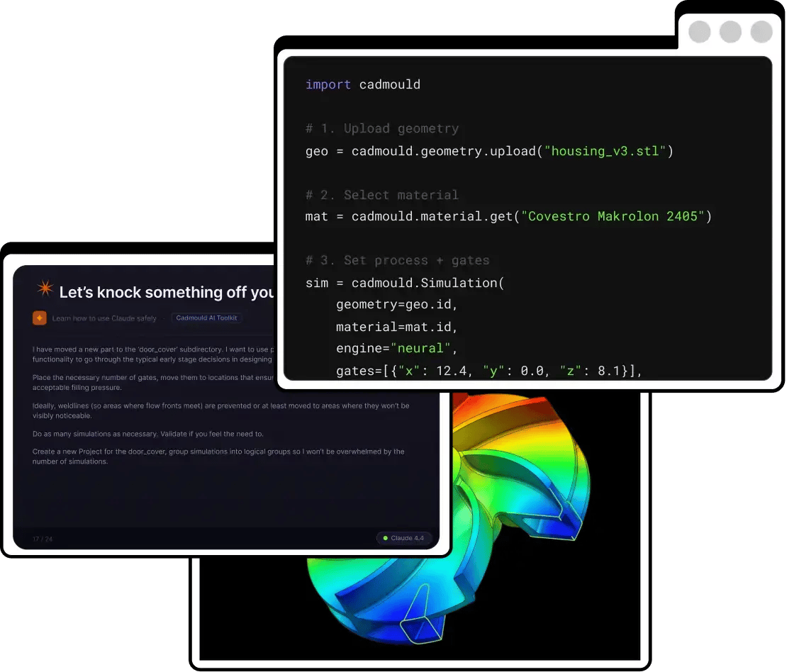This screenshot has width=794, height=672.
Task: Click the '# 3. Set process + gates' comment
Action: pos(398,261)
